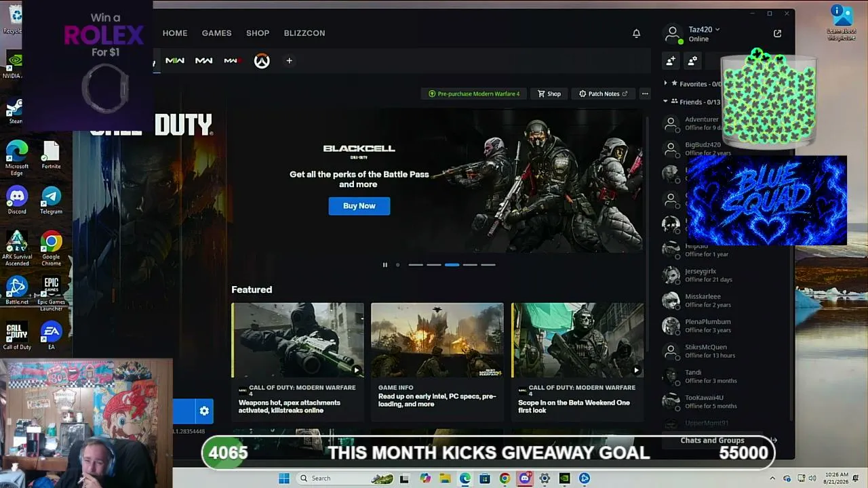Open the Nvidia app in the taskbar
This screenshot has width=868, height=488.
564,479
